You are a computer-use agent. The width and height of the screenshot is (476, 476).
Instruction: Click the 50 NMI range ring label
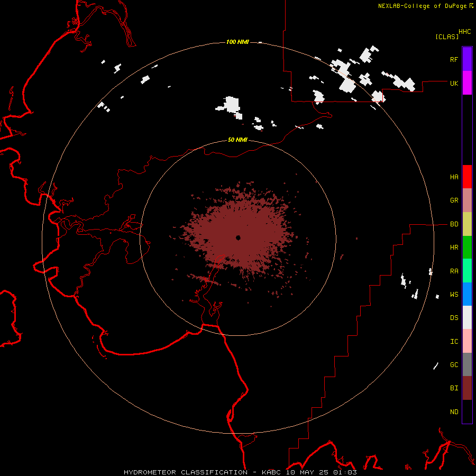[x=237, y=140]
